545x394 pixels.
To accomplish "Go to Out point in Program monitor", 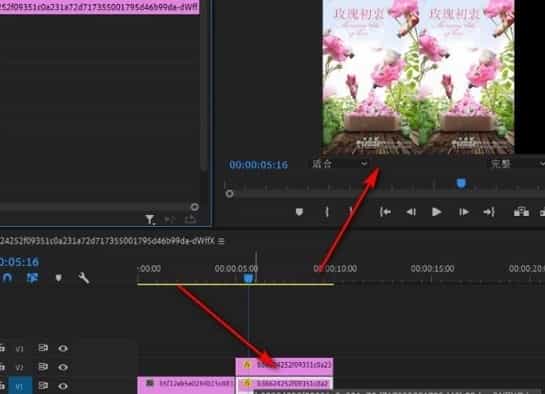I will click(x=489, y=212).
